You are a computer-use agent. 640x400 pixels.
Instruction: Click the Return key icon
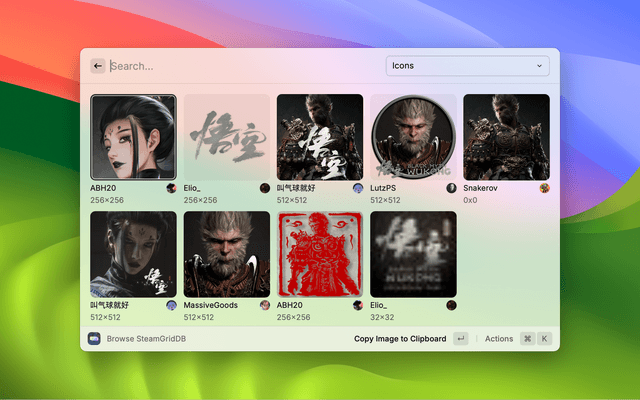460,338
